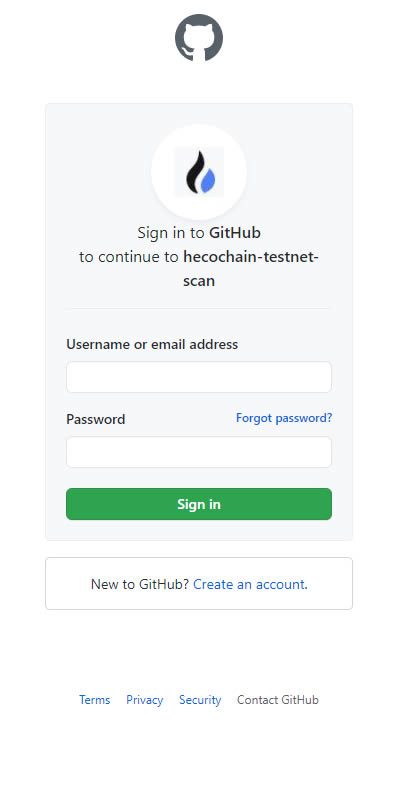
Task: Click the white circular frame around the app logo
Action: [x=199, y=172]
